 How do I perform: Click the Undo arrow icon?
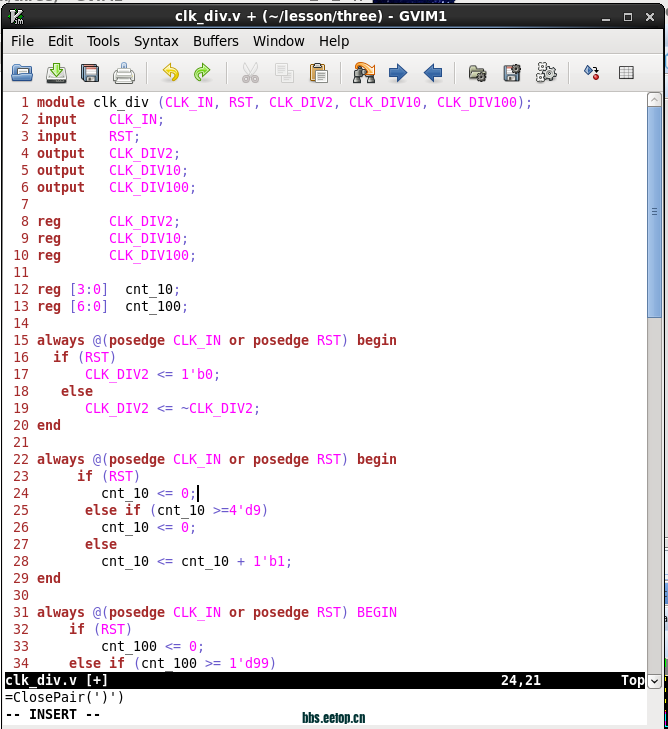coord(171,73)
